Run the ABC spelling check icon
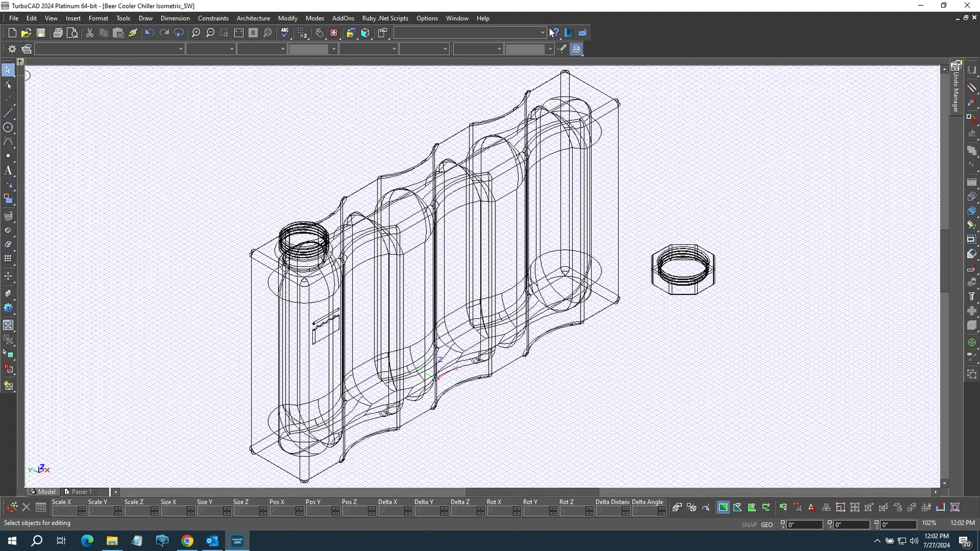This screenshot has width=980, height=551. click(x=285, y=33)
